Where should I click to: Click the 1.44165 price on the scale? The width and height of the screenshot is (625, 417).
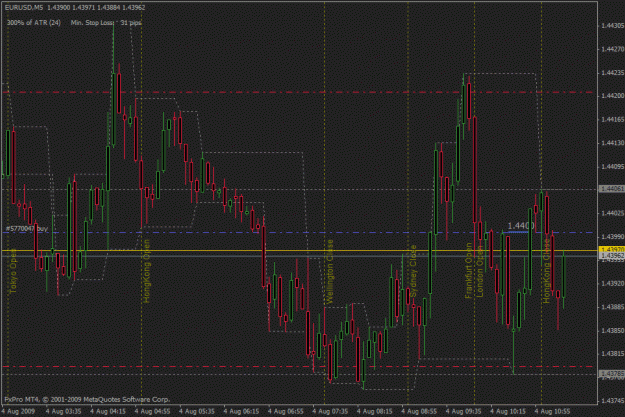click(613, 119)
